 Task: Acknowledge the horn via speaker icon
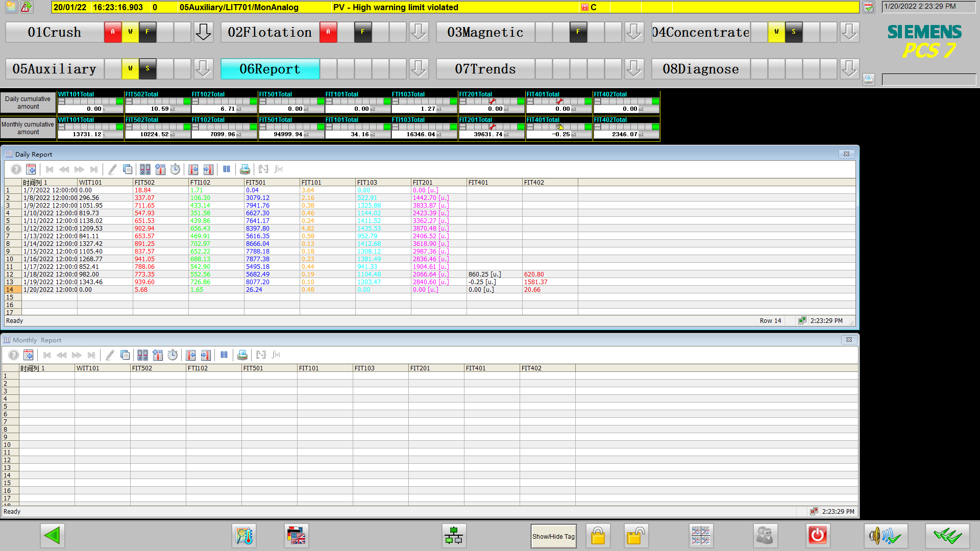[x=886, y=536]
